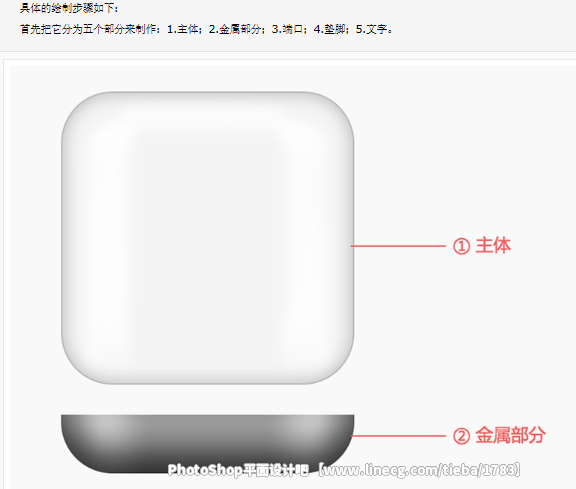The width and height of the screenshot is (576, 489).
Task: Click the red leader line pointing to 主体
Action: click(398, 246)
